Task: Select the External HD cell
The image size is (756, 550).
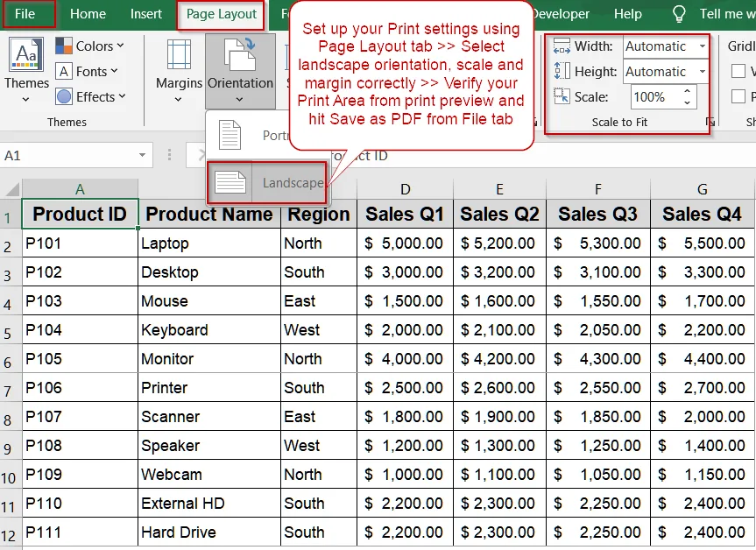Action: [209, 504]
